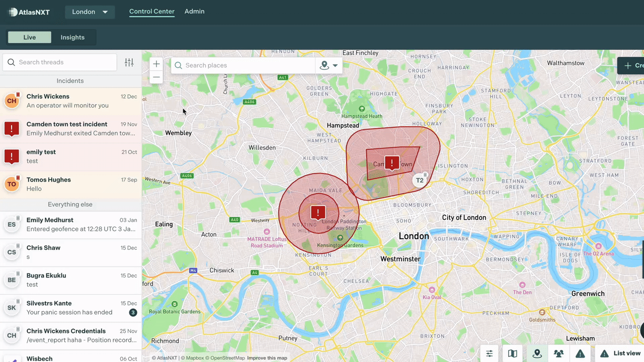Click the List view button
Screen dimensions: 644x362
(x=620, y=353)
